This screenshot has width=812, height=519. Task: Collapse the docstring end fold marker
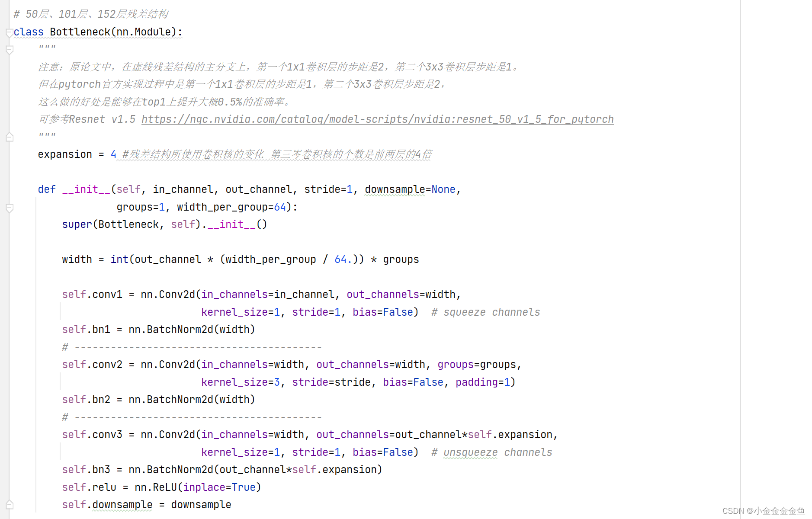point(10,138)
